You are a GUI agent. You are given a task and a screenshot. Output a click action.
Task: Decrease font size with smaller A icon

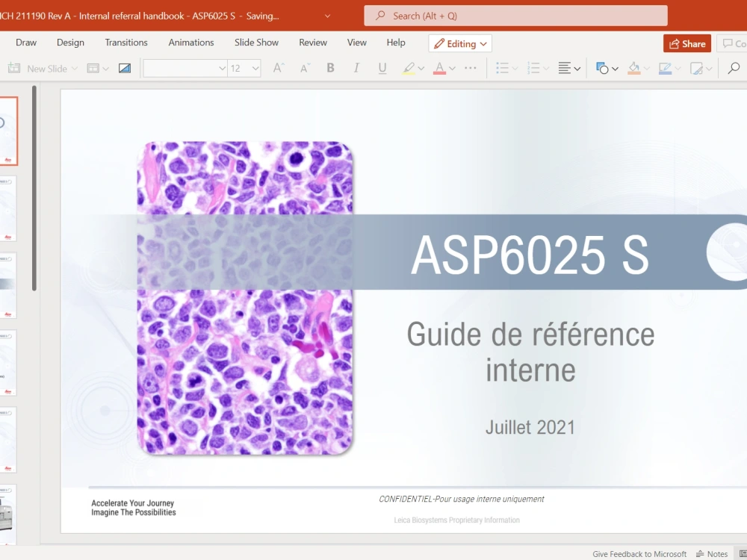point(305,68)
